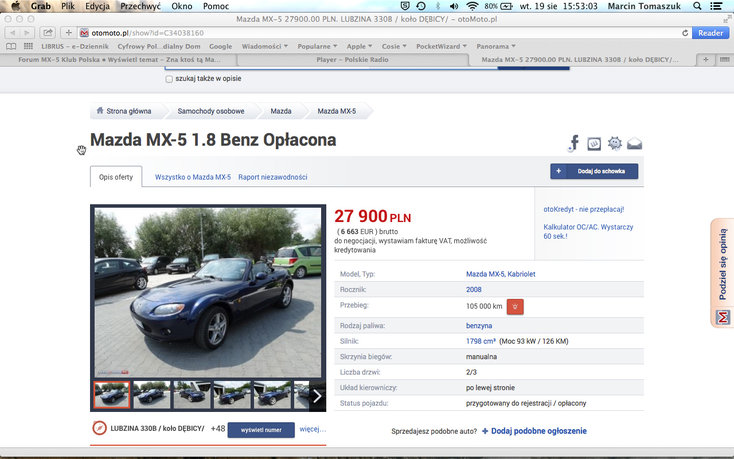Click the home icon in breadcrumb
Image resolution: width=734 pixels, height=459 pixels.
(x=100, y=111)
